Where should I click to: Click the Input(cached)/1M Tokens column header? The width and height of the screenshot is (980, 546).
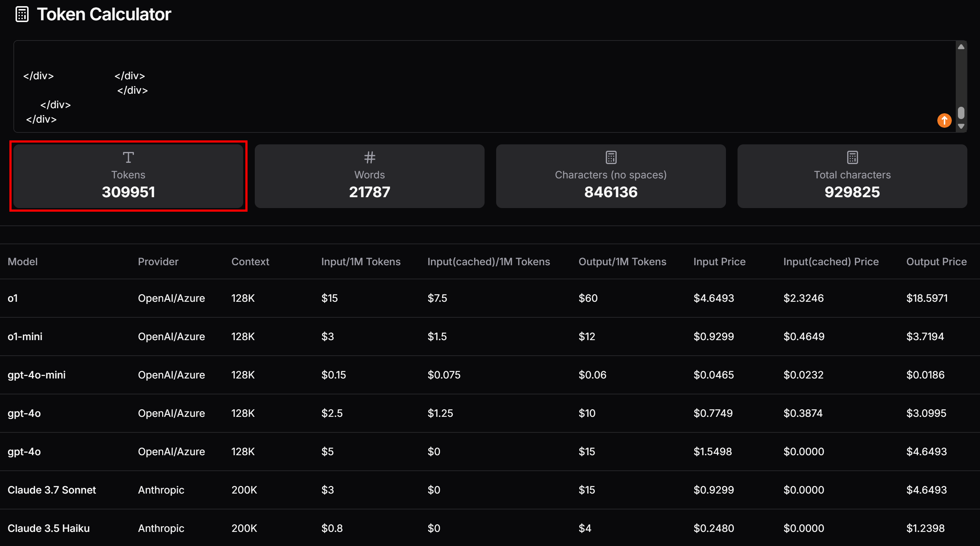[x=489, y=261]
